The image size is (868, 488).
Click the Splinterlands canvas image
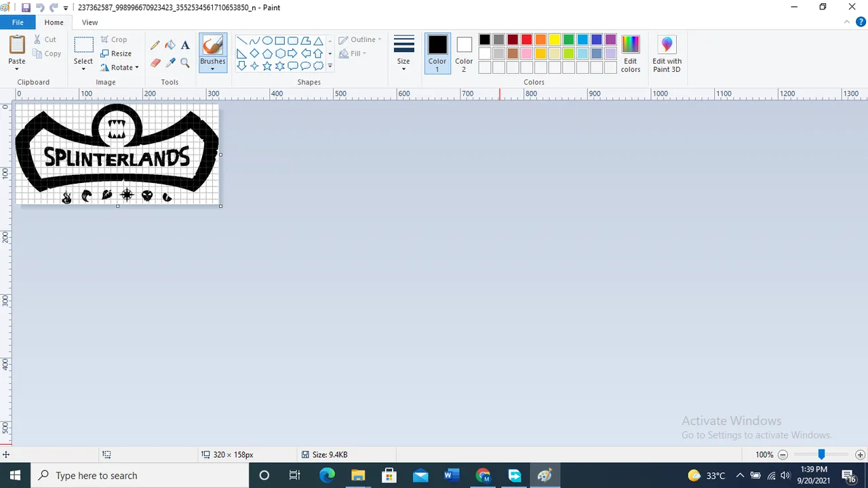coord(117,153)
